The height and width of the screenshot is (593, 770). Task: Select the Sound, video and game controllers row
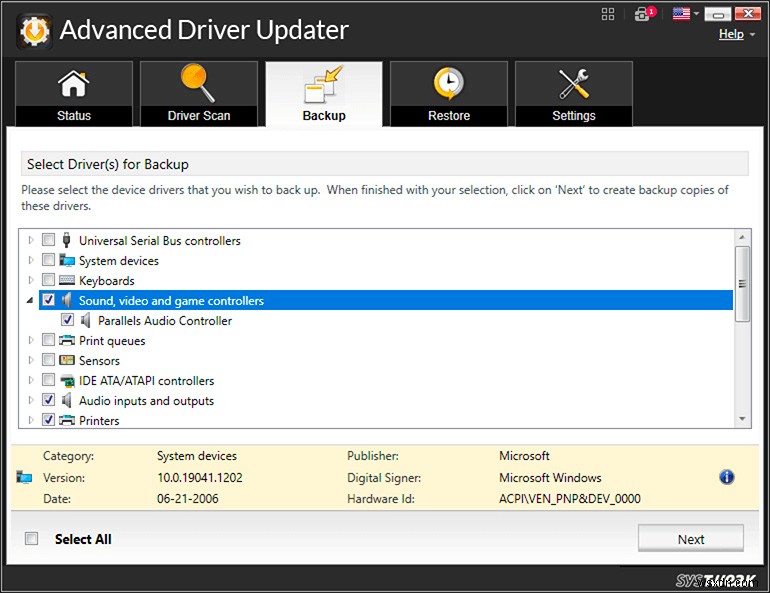[386, 300]
